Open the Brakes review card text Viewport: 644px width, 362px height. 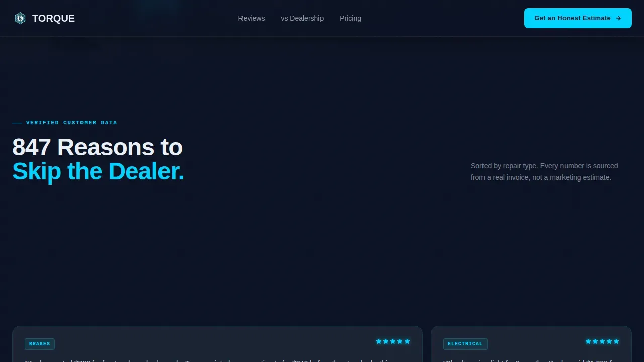[217, 360]
